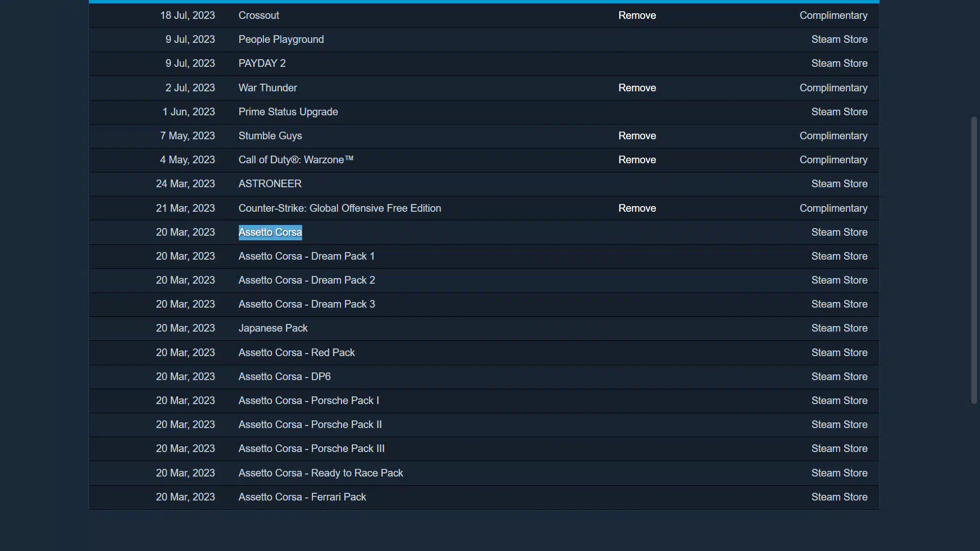980x551 pixels.
Task: Click the 18 Jul, 2023 date
Action: (187, 15)
